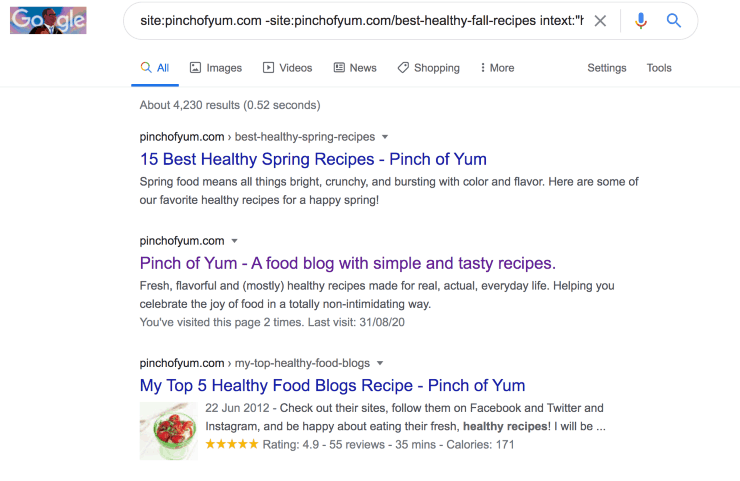Open the search Tools options
Image resolution: width=740 pixels, height=481 pixels.
[659, 68]
